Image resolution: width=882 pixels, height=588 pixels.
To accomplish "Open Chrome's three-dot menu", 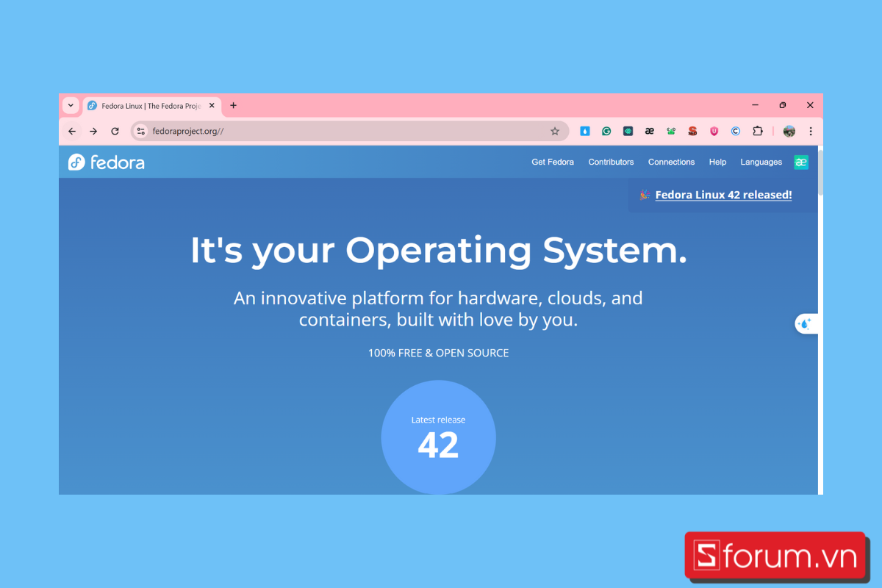I will tap(811, 131).
